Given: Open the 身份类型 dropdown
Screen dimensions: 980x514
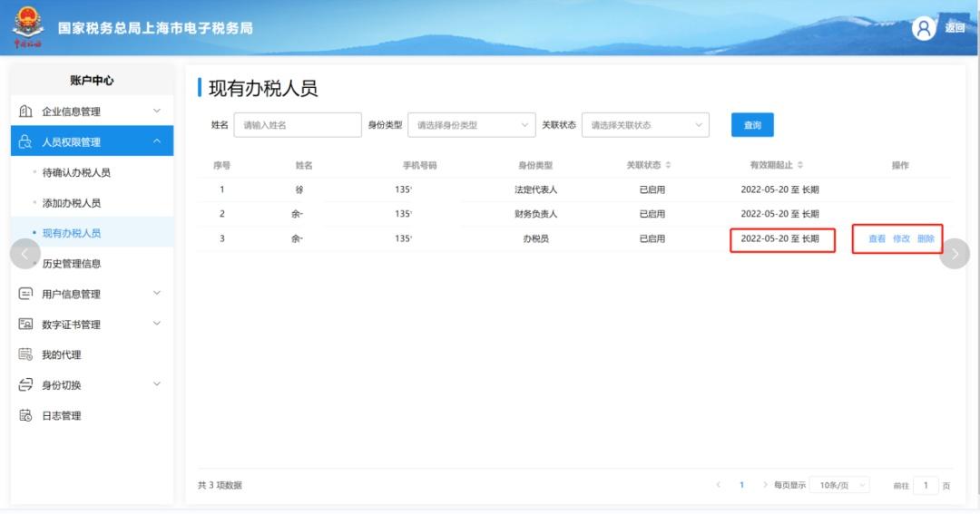Looking at the screenshot, I should coord(471,125).
